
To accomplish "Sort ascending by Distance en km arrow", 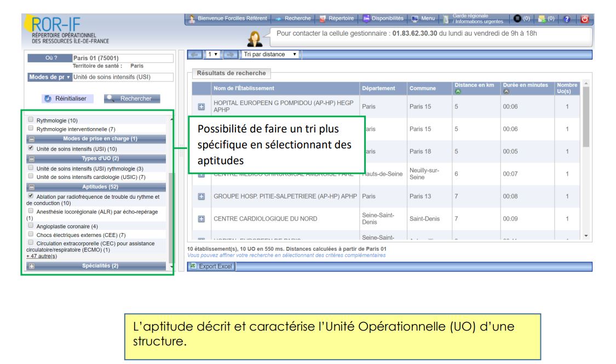I will 458,91.
